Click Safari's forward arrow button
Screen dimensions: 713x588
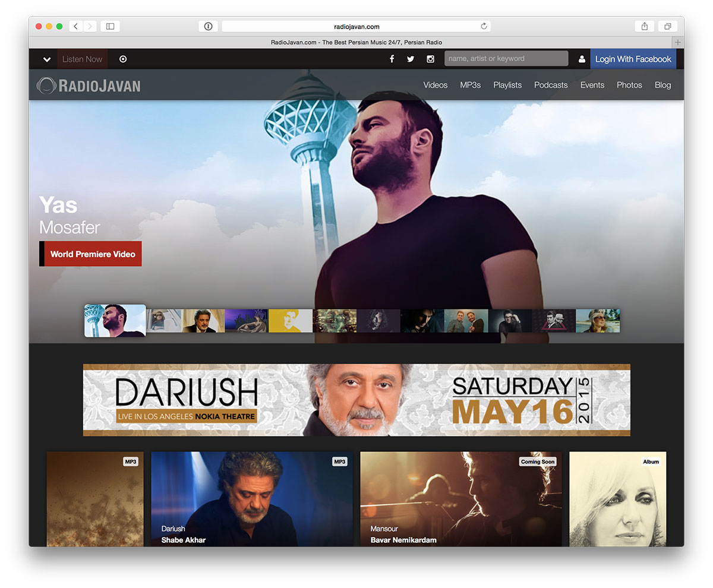pos(90,26)
